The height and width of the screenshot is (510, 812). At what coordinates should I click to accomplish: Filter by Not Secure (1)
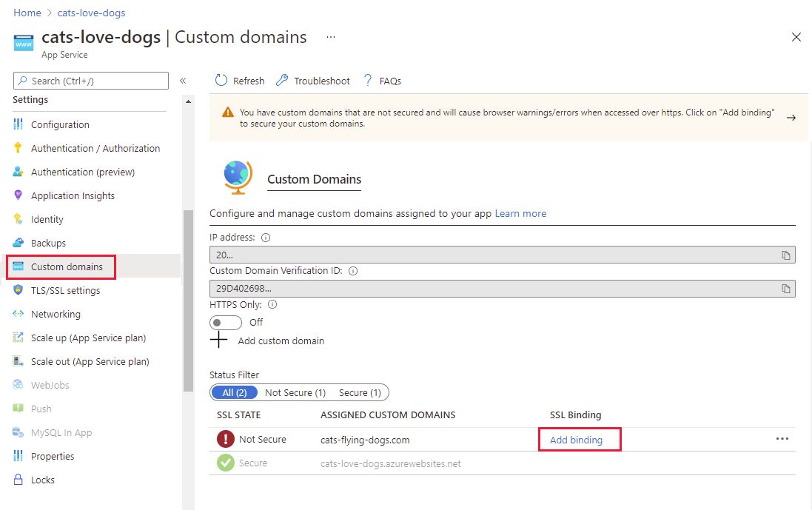pyautogui.click(x=295, y=392)
